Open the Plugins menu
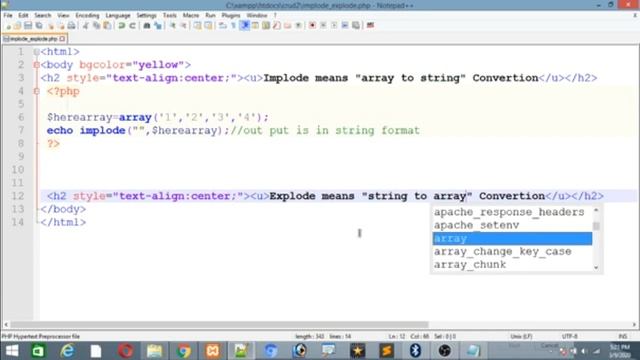 [231, 16]
